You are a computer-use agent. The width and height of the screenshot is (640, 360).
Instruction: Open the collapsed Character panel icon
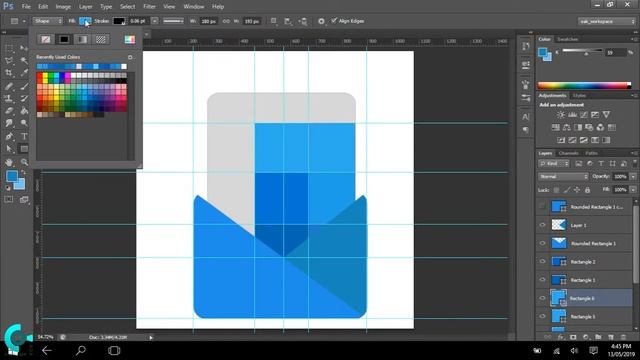click(x=526, y=117)
